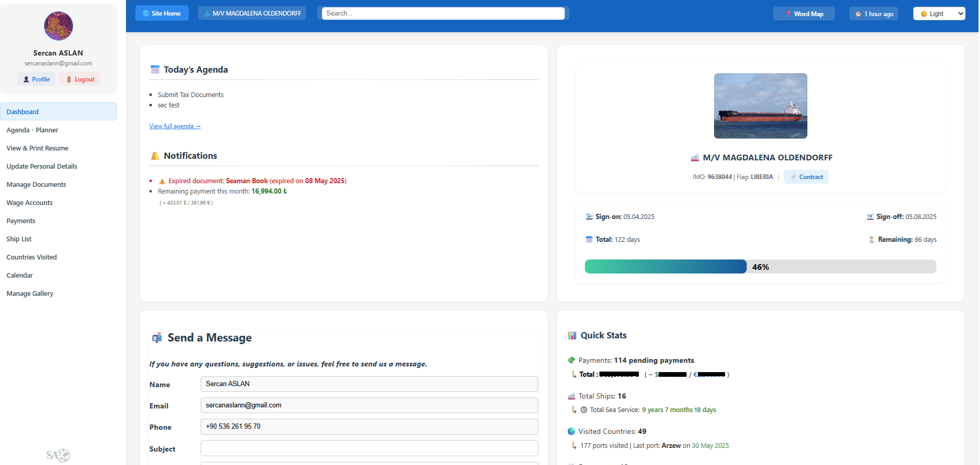
Task: Click the Submit Tax Documents agenda item
Action: [191, 95]
